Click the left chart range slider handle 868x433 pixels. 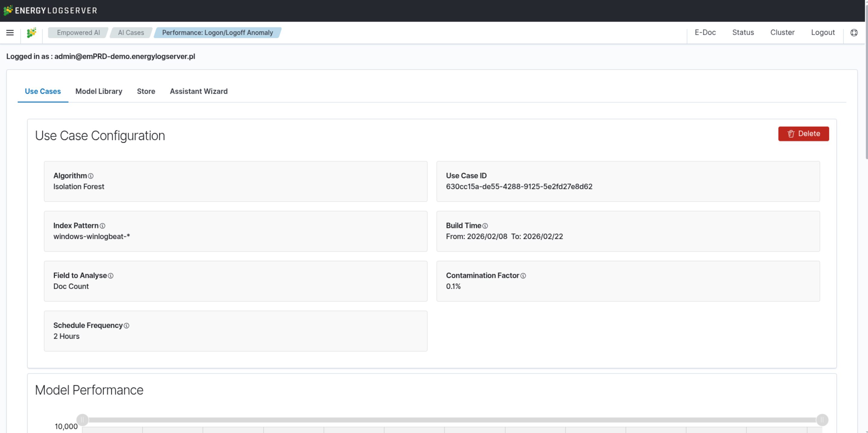83,420
